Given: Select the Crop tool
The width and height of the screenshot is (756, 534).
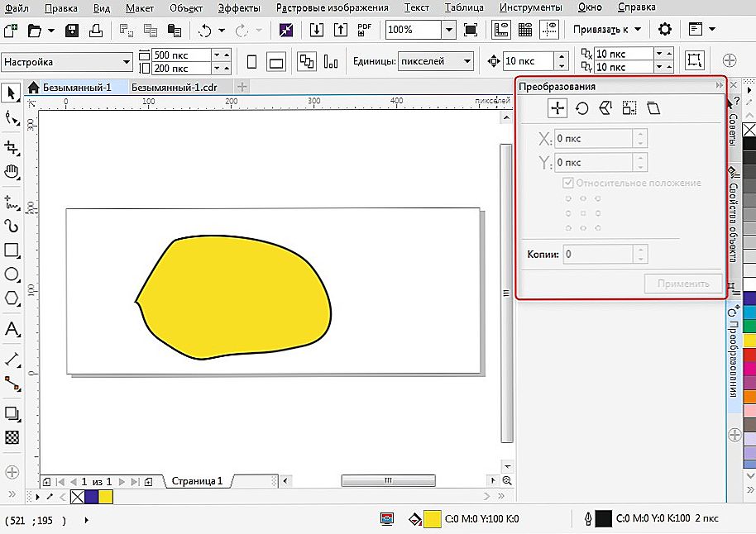Looking at the screenshot, I should (x=12, y=147).
